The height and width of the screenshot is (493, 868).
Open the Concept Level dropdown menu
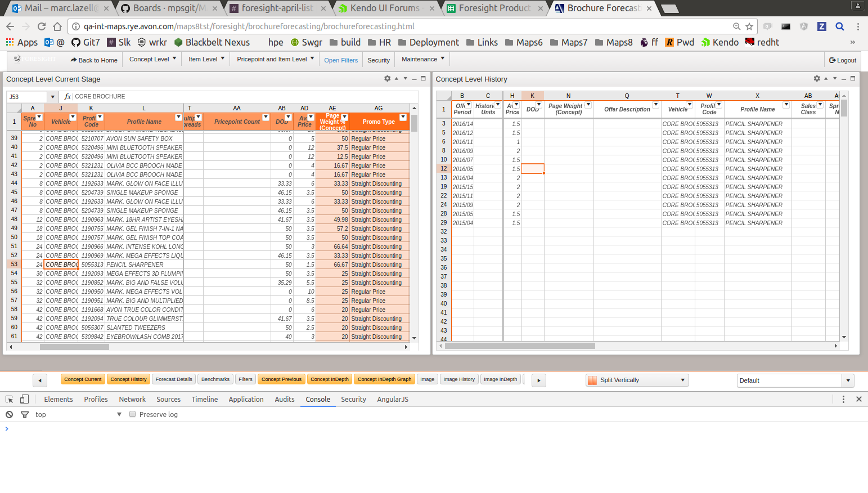pos(152,59)
